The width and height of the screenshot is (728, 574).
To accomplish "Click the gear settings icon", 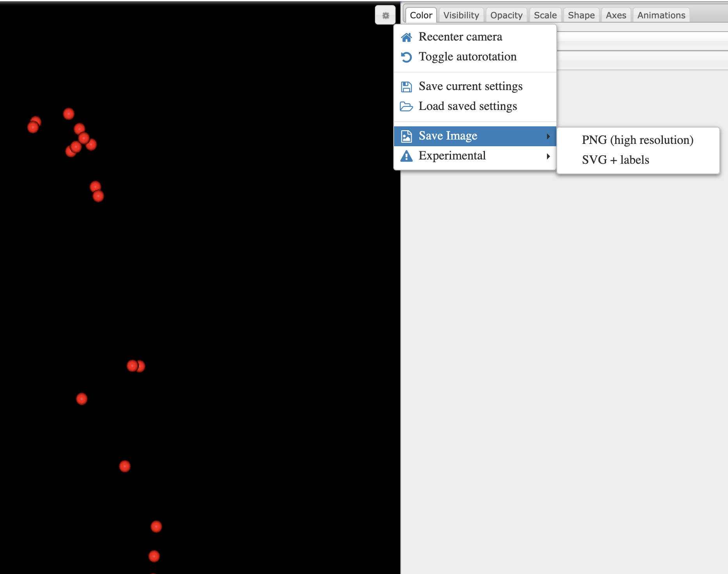I will (385, 15).
